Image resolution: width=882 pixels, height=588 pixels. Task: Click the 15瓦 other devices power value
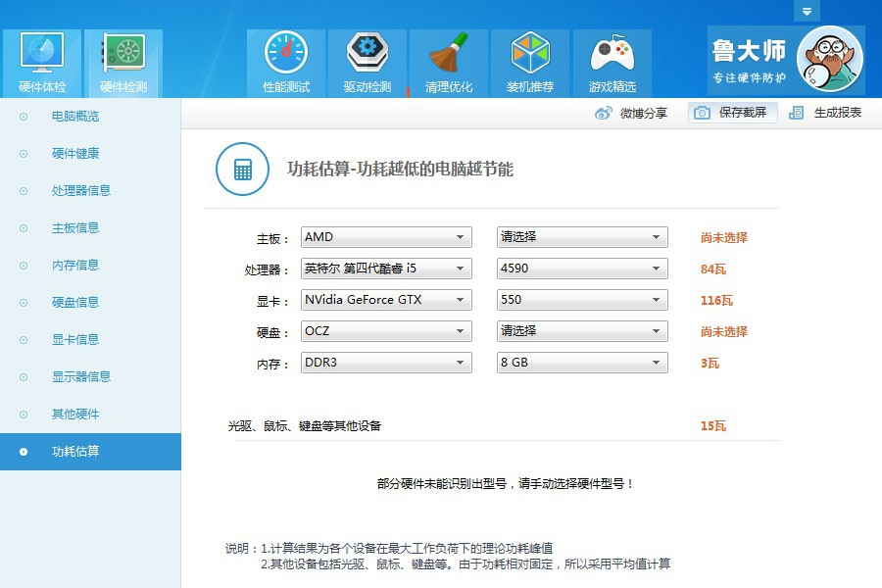point(713,426)
